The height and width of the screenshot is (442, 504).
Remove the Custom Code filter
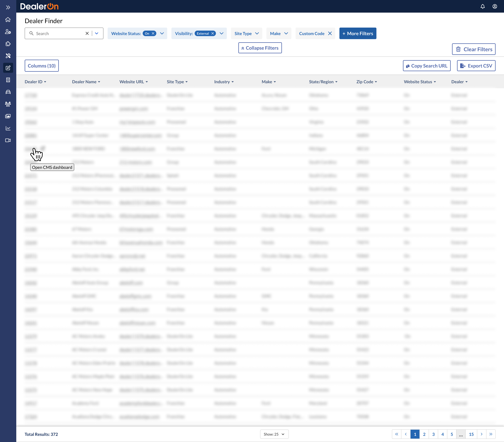coord(330,33)
